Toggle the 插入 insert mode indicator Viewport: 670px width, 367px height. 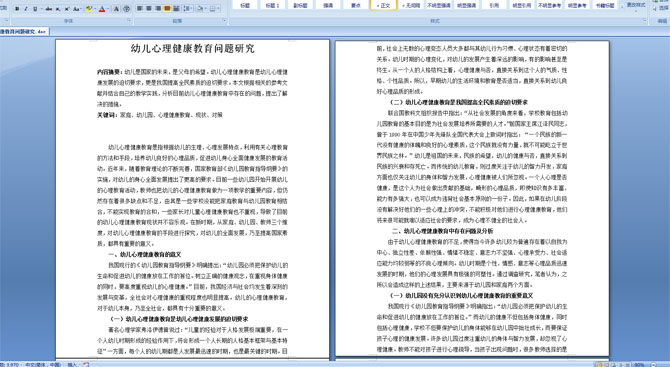click(x=72, y=364)
